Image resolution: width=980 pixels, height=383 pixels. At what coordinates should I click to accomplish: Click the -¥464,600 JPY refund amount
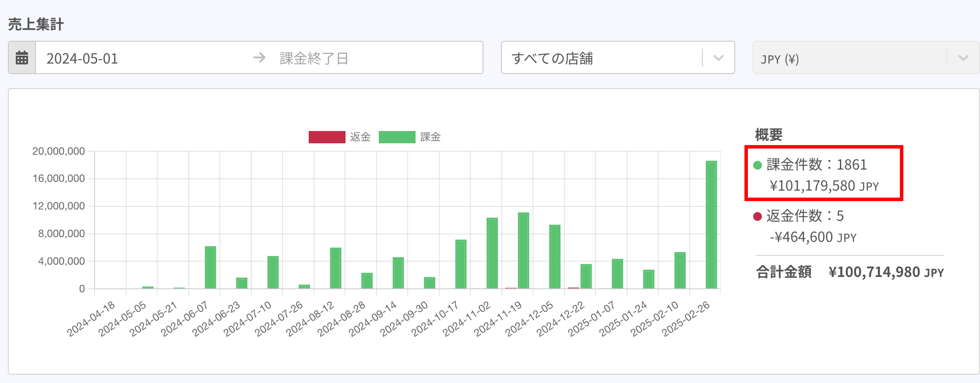click(x=813, y=237)
